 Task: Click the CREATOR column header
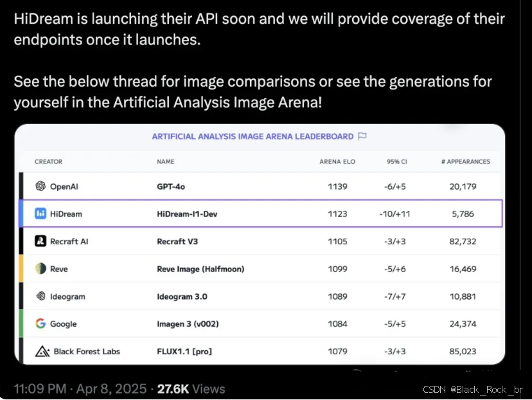point(49,161)
